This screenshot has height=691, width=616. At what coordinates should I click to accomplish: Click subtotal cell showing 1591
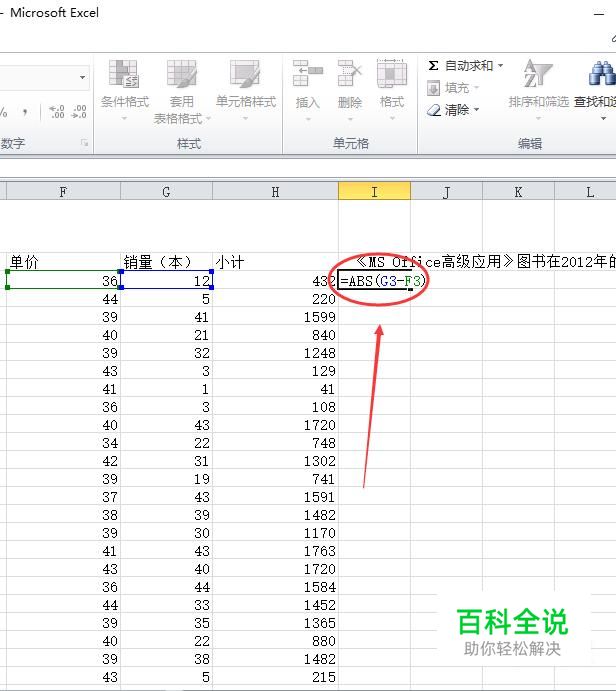coord(275,497)
